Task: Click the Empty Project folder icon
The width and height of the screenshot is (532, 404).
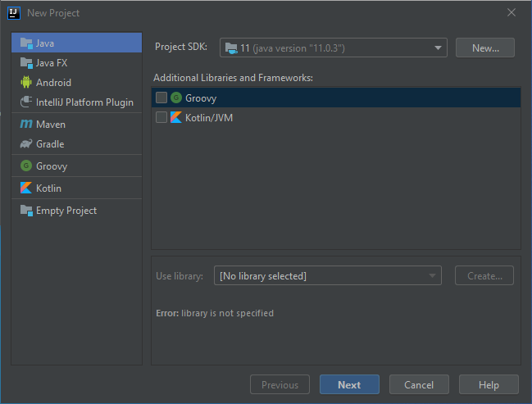Action: point(26,211)
